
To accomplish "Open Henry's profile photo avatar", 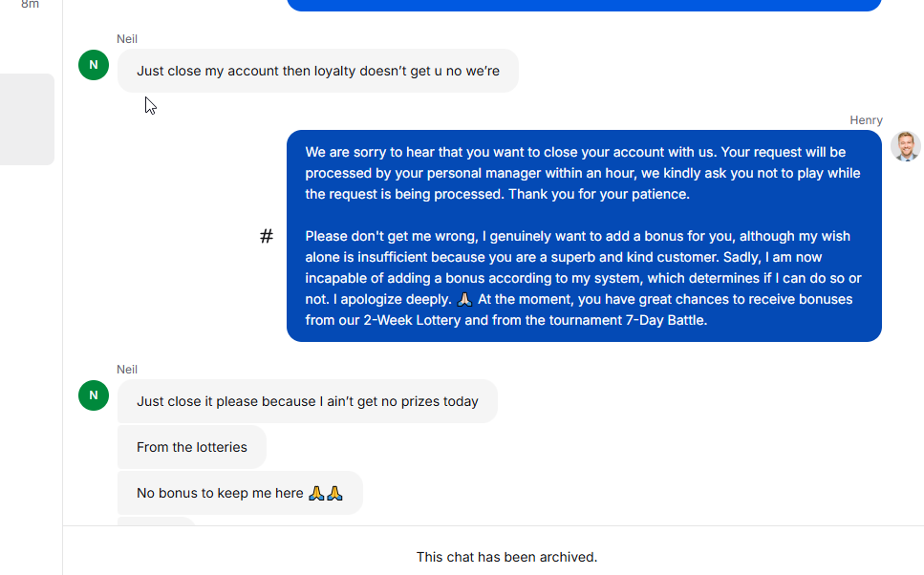I will pyautogui.click(x=905, y=146).
